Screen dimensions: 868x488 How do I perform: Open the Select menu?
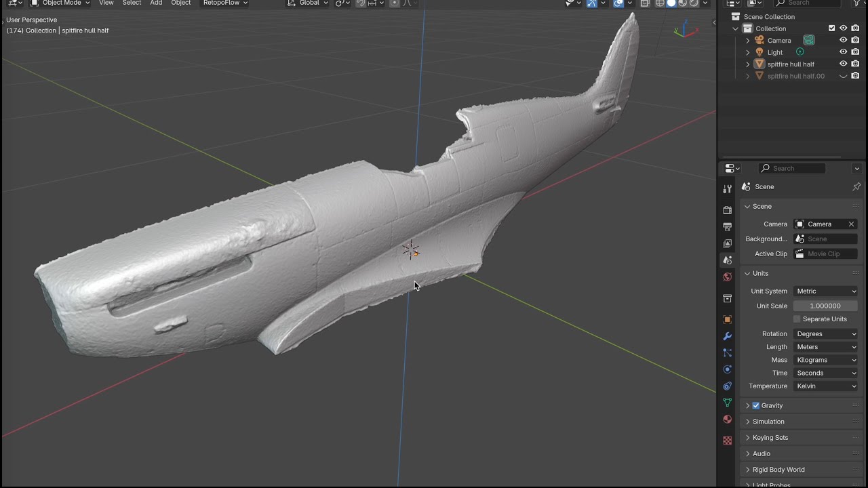click(132, 3)
